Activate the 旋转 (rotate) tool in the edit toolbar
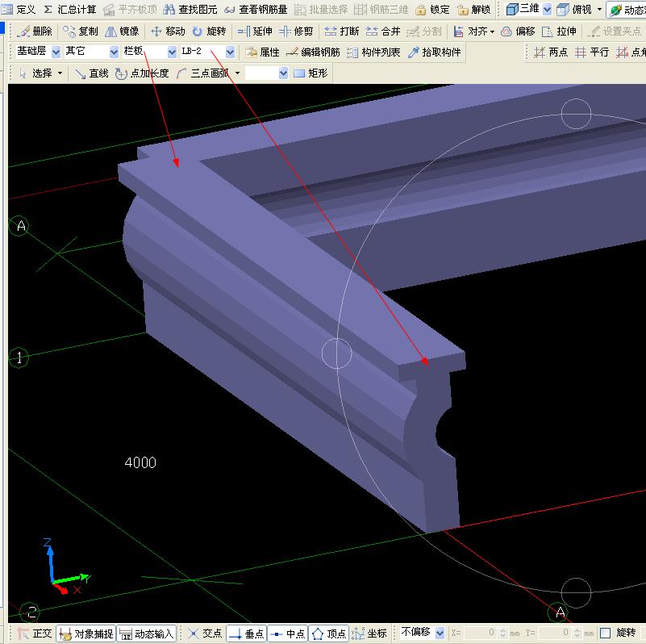646x644 pixels. tap(209, 31)
